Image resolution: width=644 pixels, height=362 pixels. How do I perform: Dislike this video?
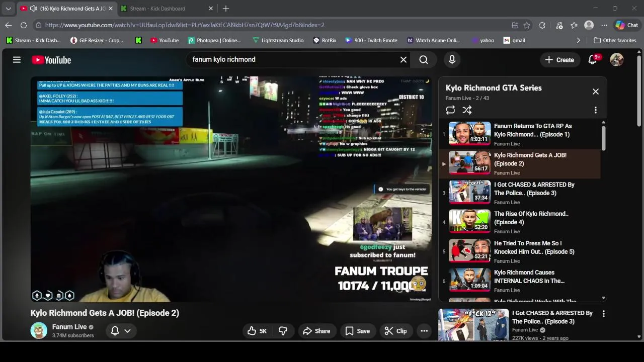coord(283,331)
